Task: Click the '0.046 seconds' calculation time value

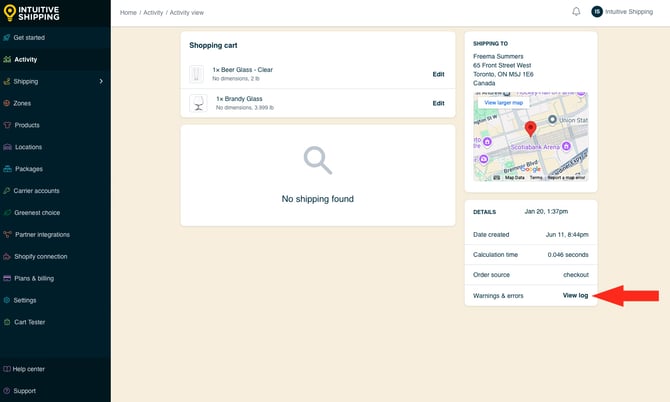Action: click(x=568, y=255)
